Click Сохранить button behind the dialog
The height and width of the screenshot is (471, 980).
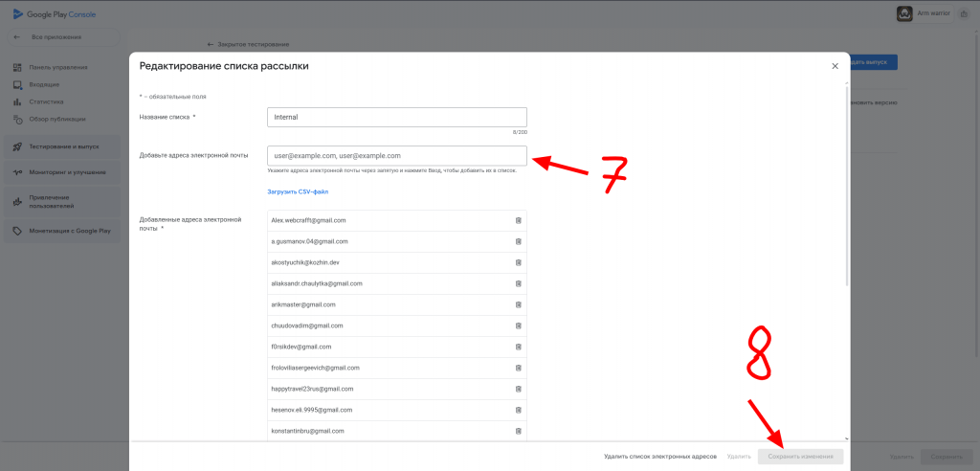946,457
